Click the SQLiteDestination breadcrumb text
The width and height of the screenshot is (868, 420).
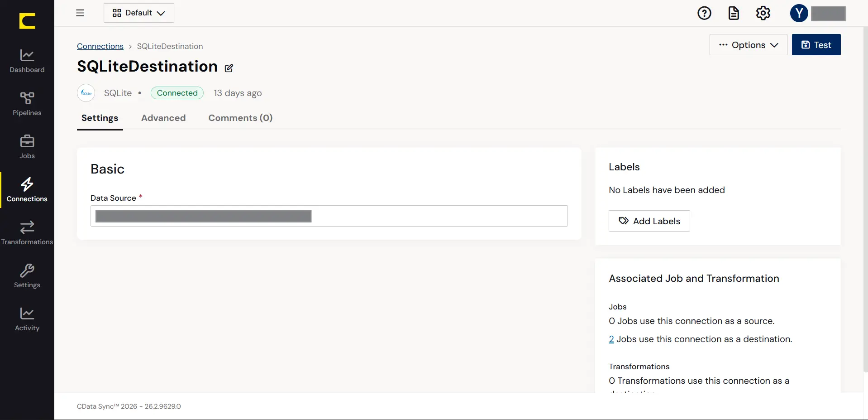coord(170,46)
